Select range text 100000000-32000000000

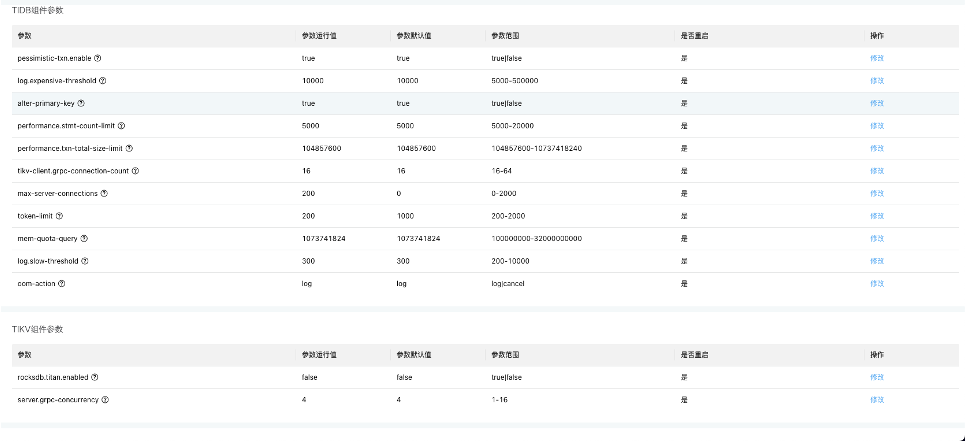click(x=537, y=239)
